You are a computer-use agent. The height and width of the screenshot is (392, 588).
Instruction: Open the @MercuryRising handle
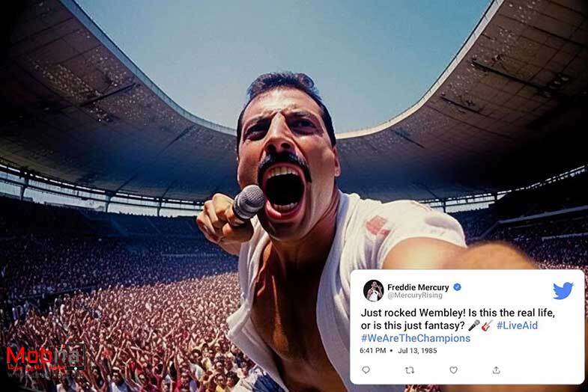tap(415, 295)
